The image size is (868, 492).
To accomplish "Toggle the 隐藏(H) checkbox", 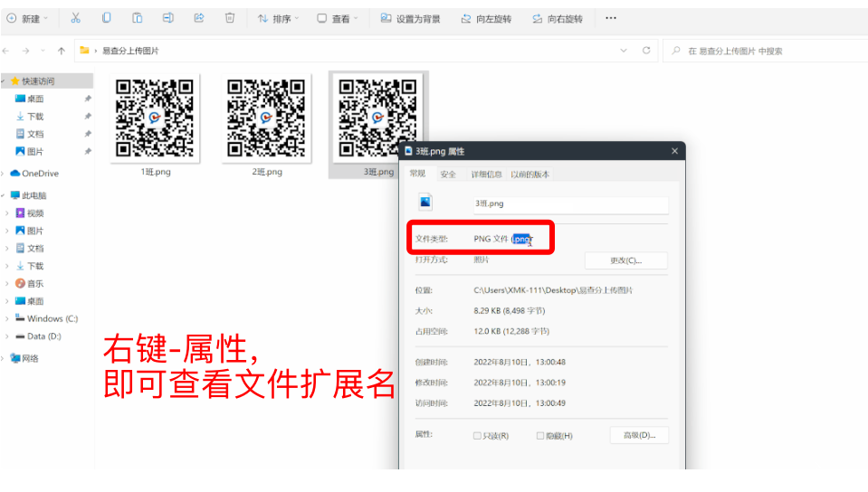I will coord(540,436).
